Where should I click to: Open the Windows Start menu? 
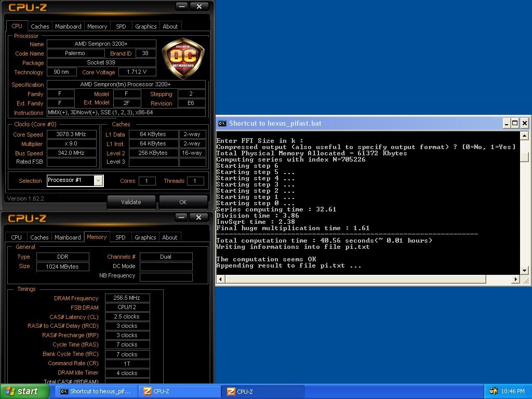point(24,391)
